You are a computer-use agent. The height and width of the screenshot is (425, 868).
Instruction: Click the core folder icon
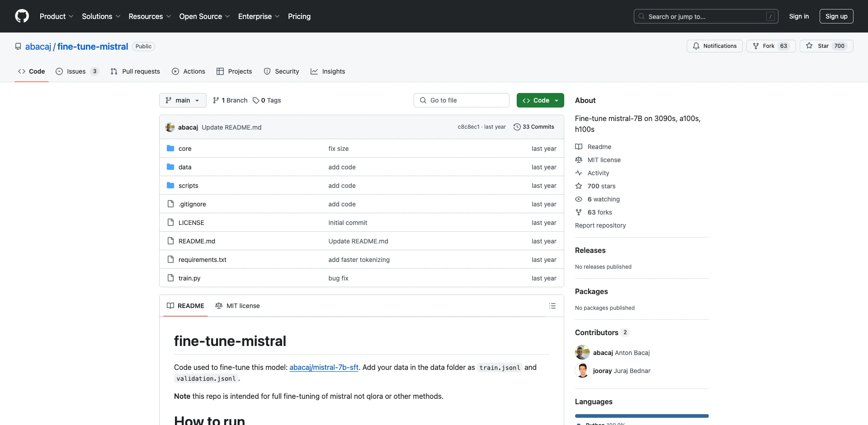pos(170,148)
